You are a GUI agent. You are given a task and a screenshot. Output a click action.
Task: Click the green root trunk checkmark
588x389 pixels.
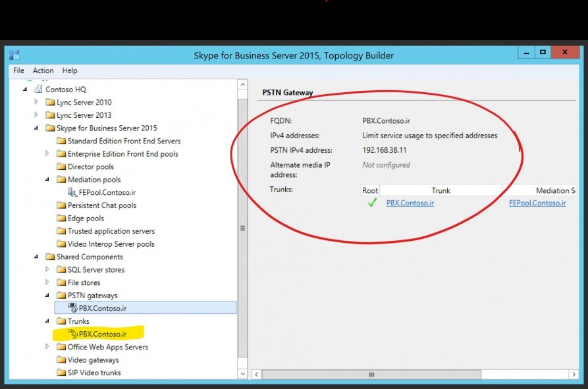(372, 203)
